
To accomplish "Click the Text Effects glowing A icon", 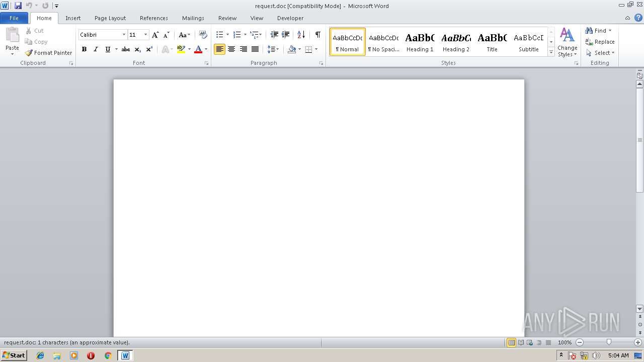I will pyautogui.click(x=165, y=49).
